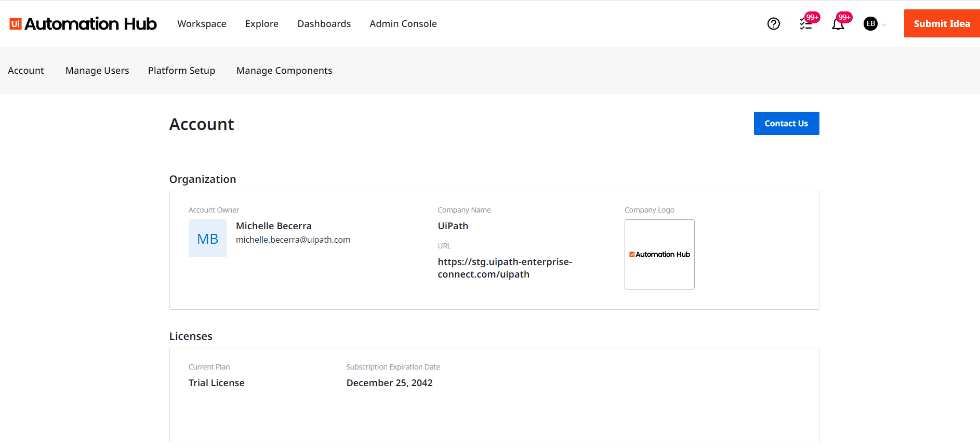This screenshot has height=448, width=980.
Task: Open the Platform Setup tab
Action: 181,71
